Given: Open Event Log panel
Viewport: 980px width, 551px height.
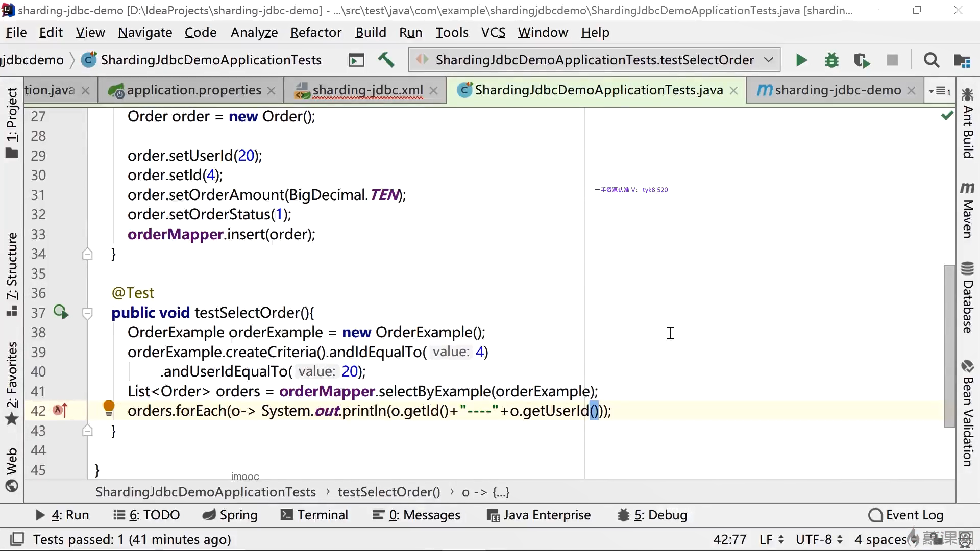Looking at the screenshot, I should click(906, 515).
